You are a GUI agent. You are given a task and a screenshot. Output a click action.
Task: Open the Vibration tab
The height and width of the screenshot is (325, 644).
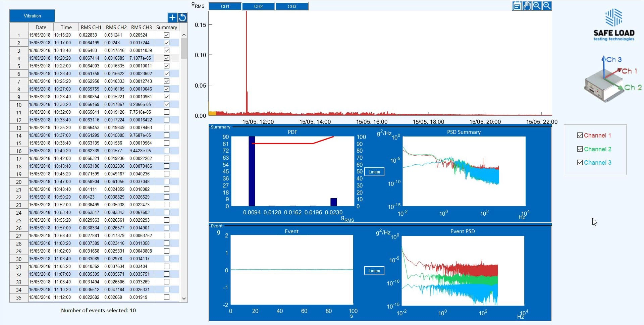pos(32,16)
